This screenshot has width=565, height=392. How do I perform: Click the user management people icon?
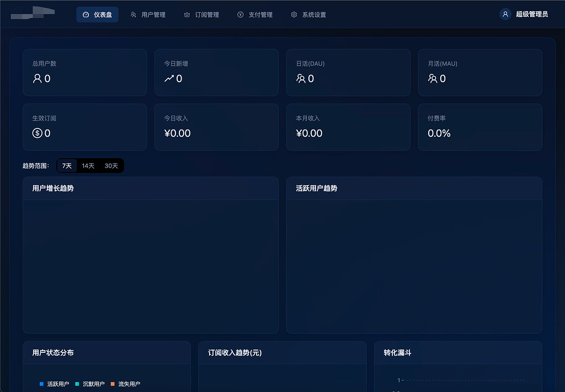[x=134, y=15]
